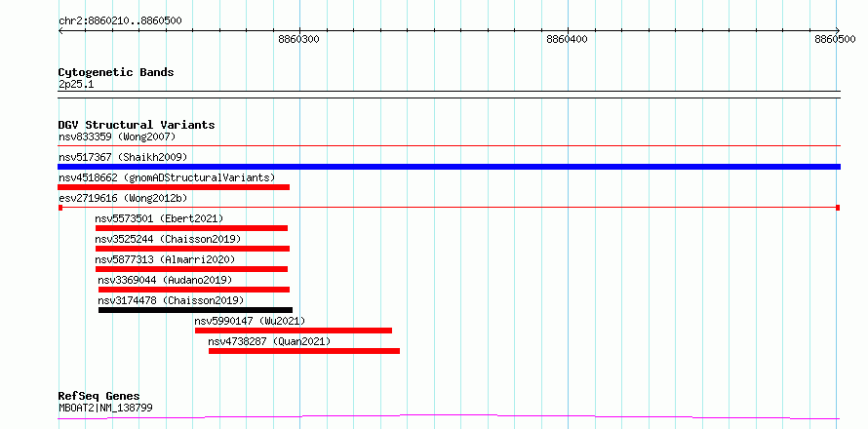Click the magenta MBOAT2 gene line
Screen dimensions: 868x429
click(x=450, y=416)
